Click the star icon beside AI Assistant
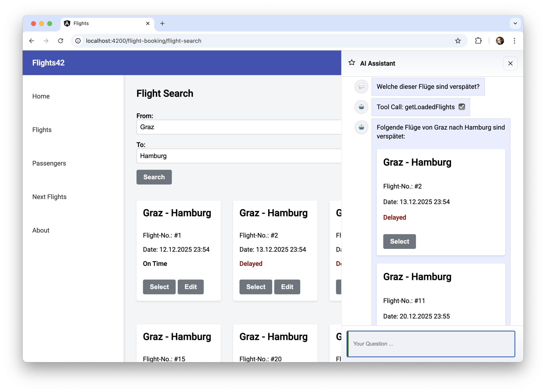The height and width of the screenshot is (392, 546). click(x=351, y=63)
